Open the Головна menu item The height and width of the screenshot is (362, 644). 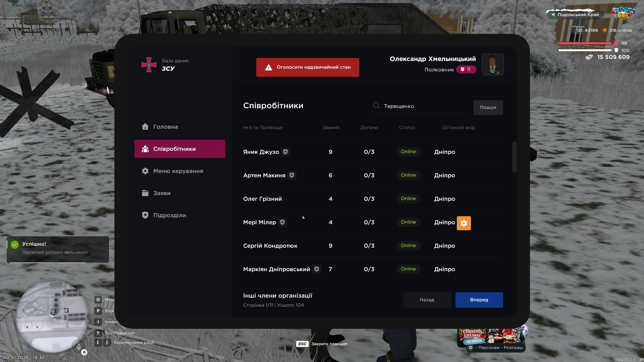click(165, 127)
